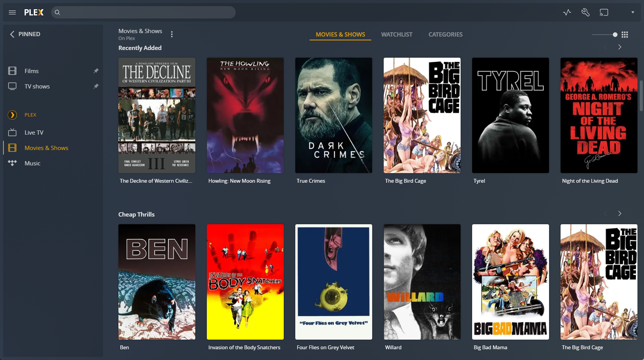Click the Recently Added section heading
The width and height of the screenshot is (644, 360).
(x=140, y=48)
